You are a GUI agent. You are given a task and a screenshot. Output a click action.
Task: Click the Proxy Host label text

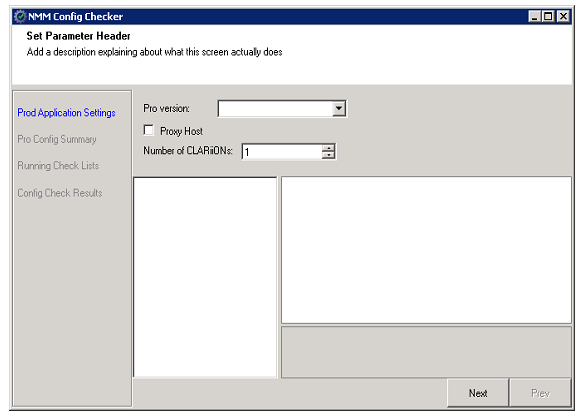[181, 131]
